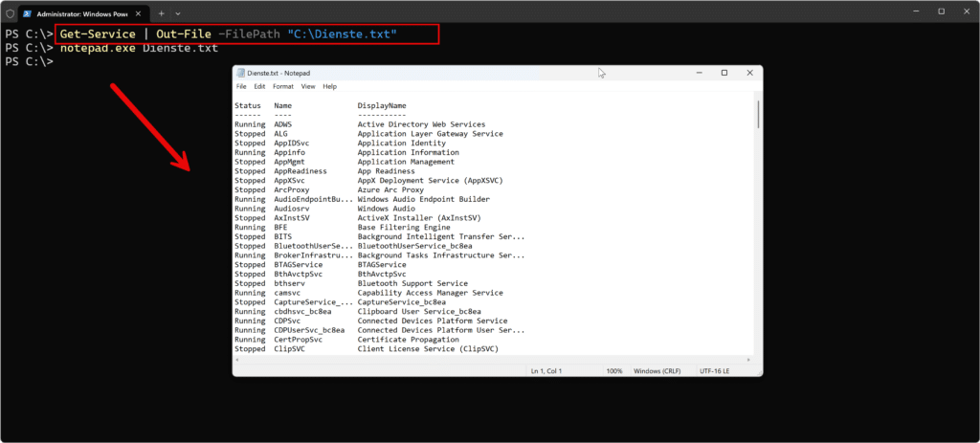Click the AppMgmt service name
The width and height of the screenshot is (980, 443).
pyautogui.click(x=289, y=162)
